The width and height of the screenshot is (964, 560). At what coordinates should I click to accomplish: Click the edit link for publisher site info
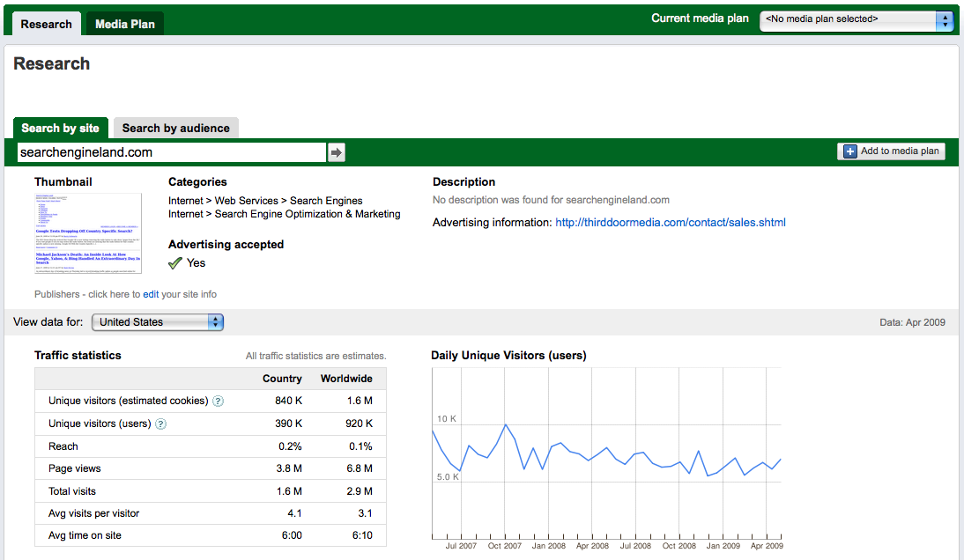click(151, 294)
